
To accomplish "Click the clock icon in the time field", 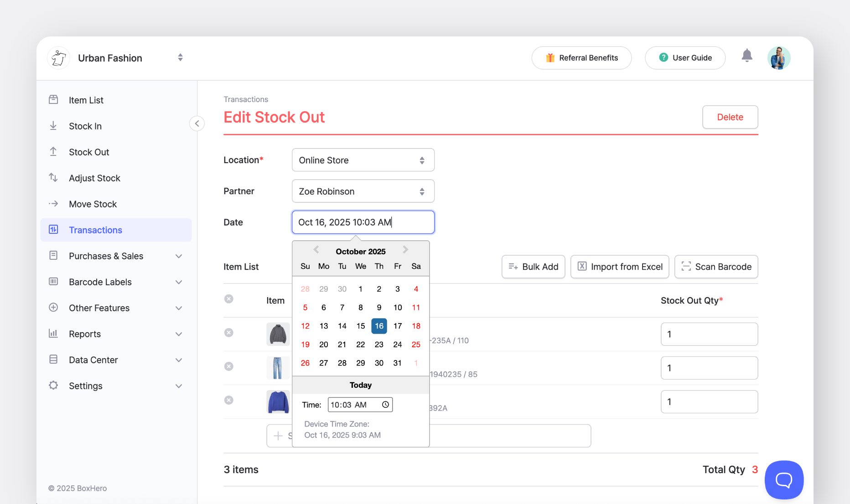I will 385,405.
